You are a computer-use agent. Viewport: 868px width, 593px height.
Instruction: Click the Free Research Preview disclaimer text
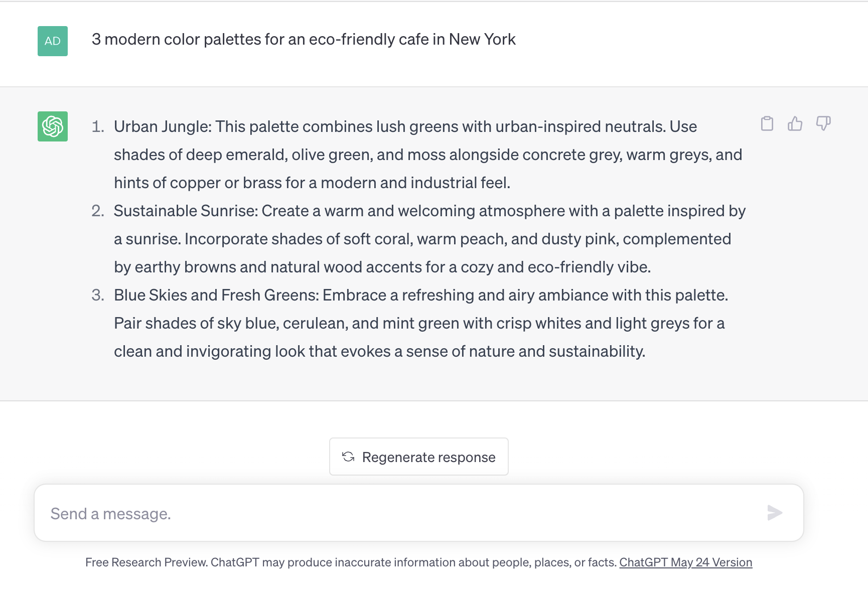351,562
